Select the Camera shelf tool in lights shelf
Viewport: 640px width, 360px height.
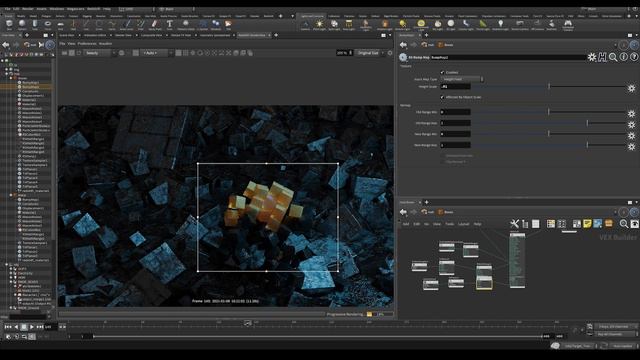[x=305, y=24]
